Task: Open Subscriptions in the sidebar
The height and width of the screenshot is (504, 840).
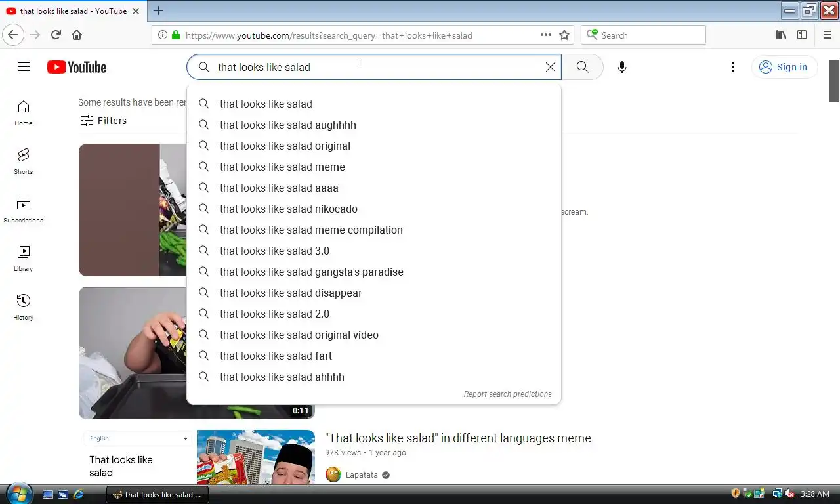Action: coord(24,210)
